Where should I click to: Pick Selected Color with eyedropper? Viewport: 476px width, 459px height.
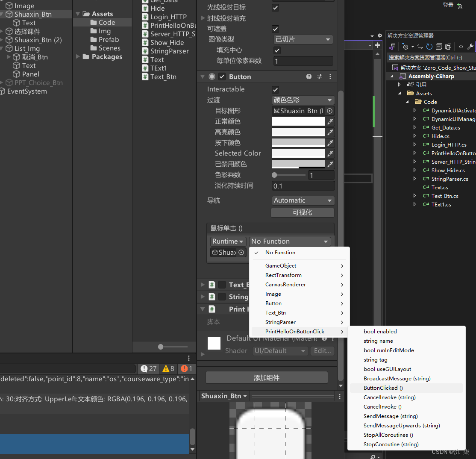(x=330, y=153)
